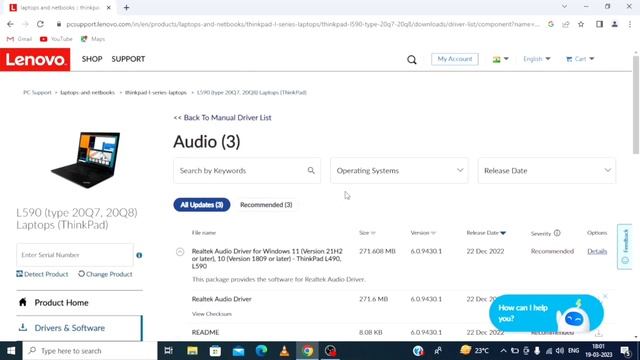
Task: Click laptops-and-netbooks breadcrumb
Action: tap(87, 93)
